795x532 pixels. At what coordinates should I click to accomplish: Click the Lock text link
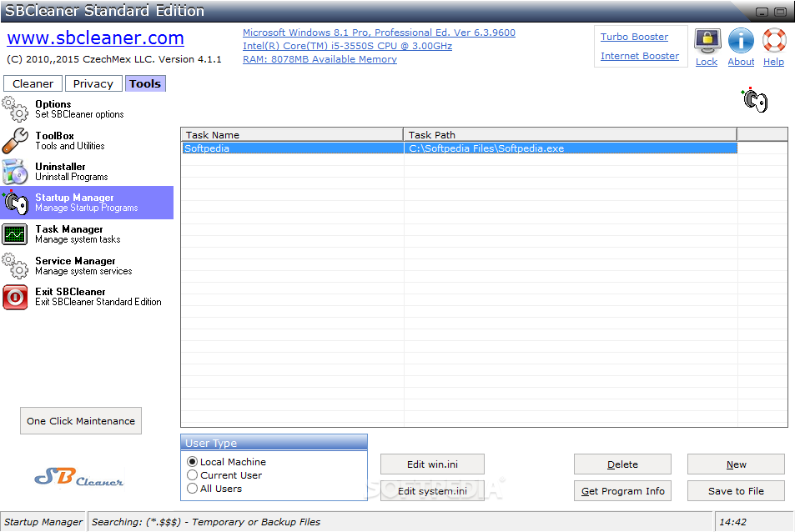pyautogui.click(x=707, y=62)
